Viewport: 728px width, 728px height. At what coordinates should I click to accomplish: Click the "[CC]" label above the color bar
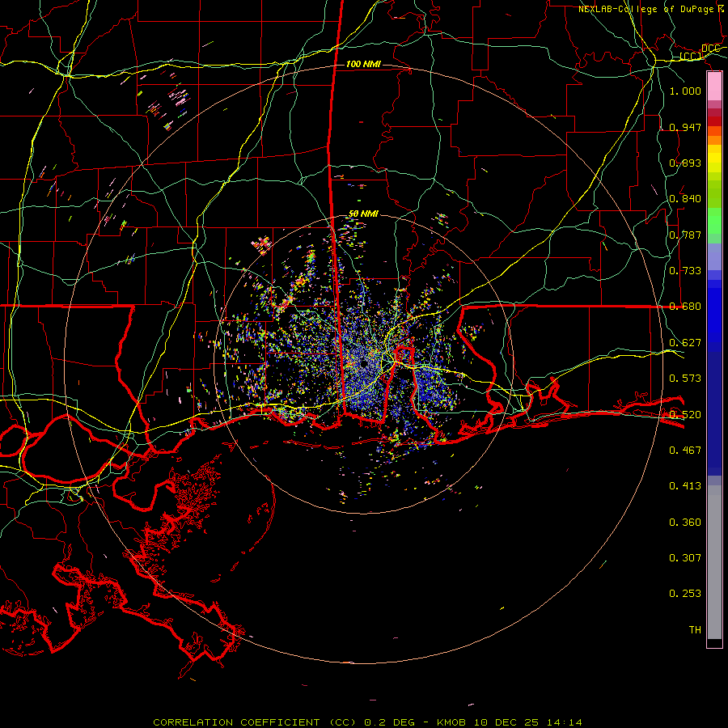point(691,56)
